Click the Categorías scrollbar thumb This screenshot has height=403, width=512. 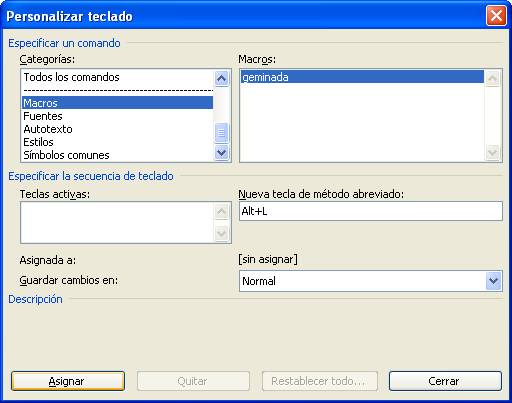[221, 133]
